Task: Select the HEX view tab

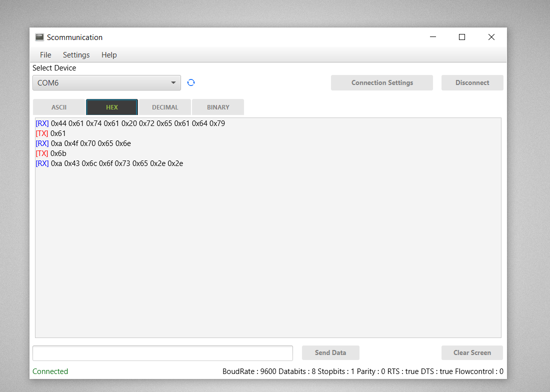Action: 111,106
